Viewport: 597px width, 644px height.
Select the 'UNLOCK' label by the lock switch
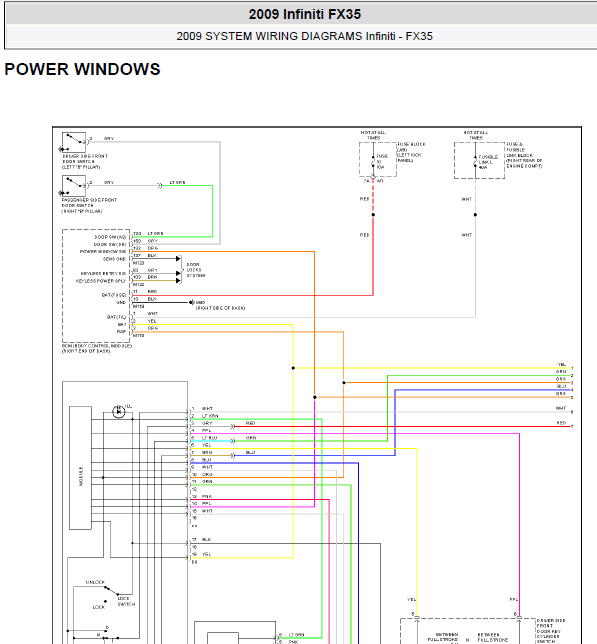coord(95,582)
